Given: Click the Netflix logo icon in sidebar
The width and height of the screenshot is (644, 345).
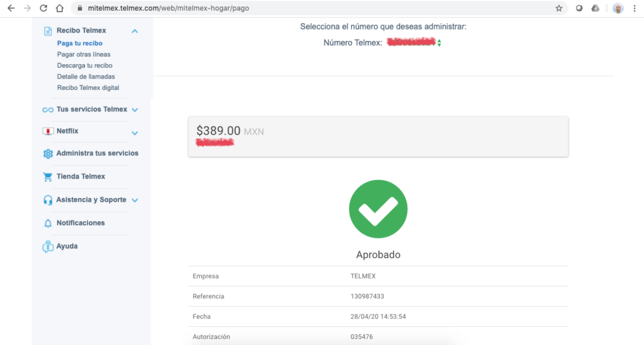Looking at the screenshot, I should pyautogui.click(x=48, y=131).
